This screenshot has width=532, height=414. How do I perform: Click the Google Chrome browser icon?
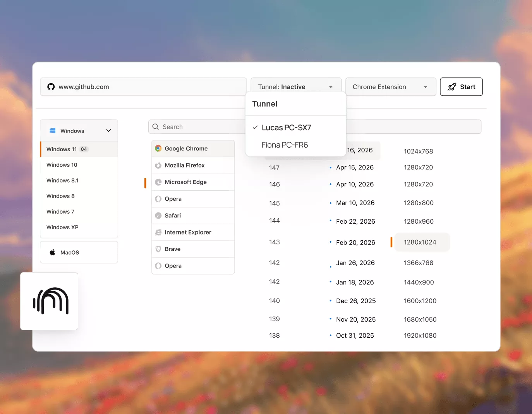pyautogui.click(x=158, y=148)
